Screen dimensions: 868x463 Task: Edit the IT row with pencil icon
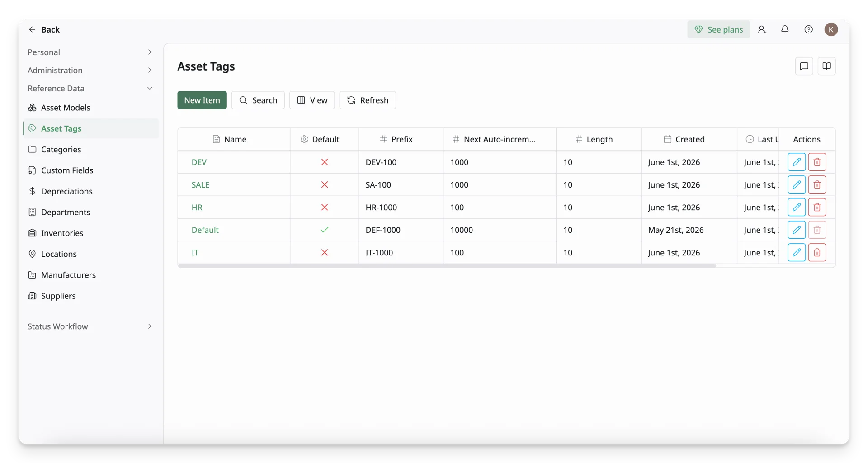(797, 252)
